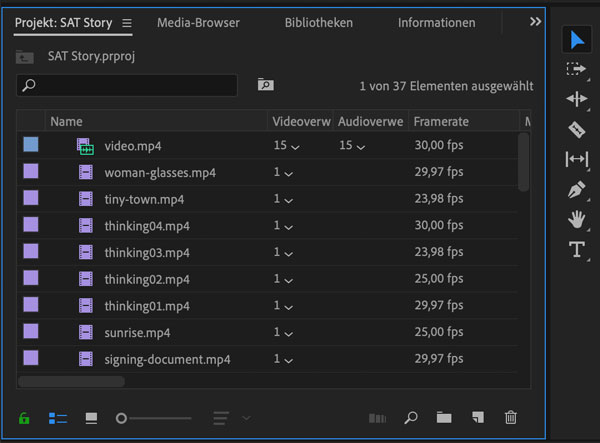Expand video usage dropdown for thinking02.mp4
600x443 pixels.
coord(289,280)
